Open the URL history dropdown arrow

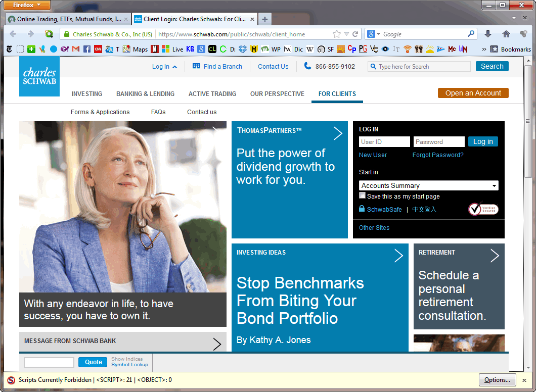(346, 34)
